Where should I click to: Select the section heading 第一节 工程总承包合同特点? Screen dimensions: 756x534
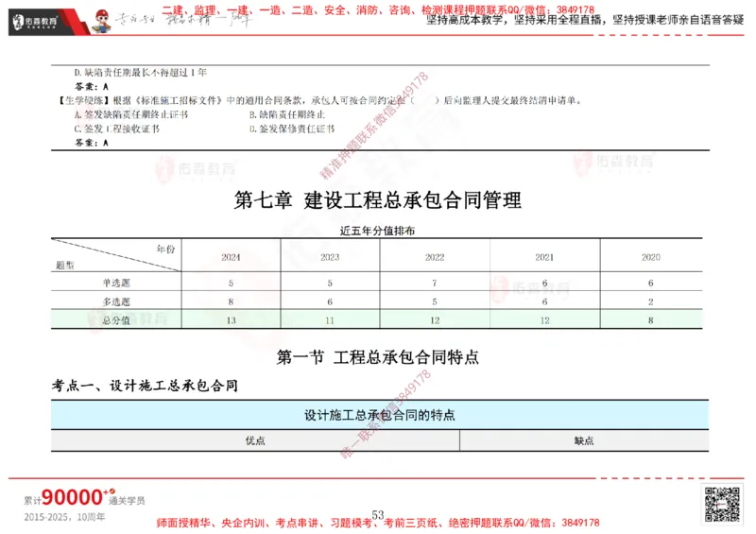377,357
